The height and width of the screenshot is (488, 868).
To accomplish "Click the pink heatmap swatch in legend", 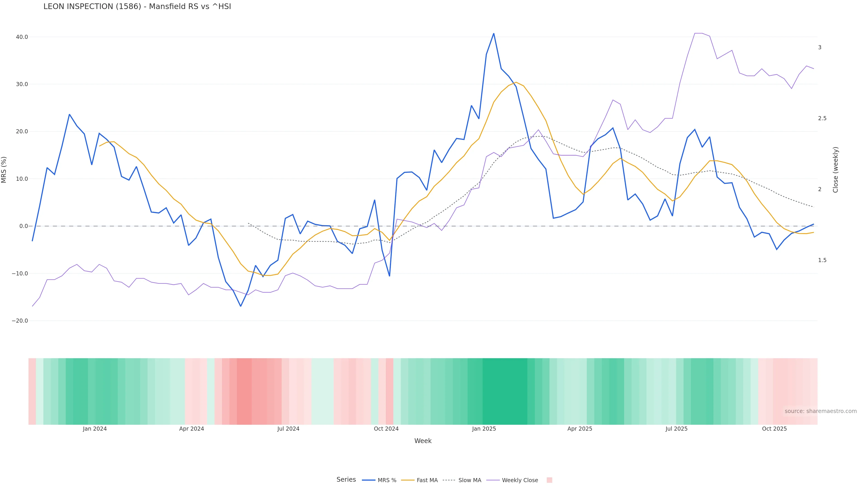I will tap(549, 480).
